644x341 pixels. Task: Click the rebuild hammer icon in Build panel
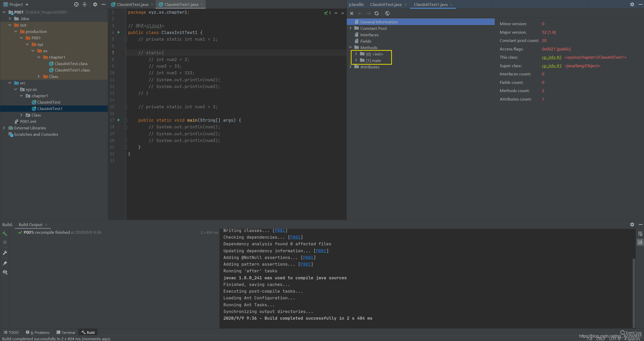tap(5, 234)
